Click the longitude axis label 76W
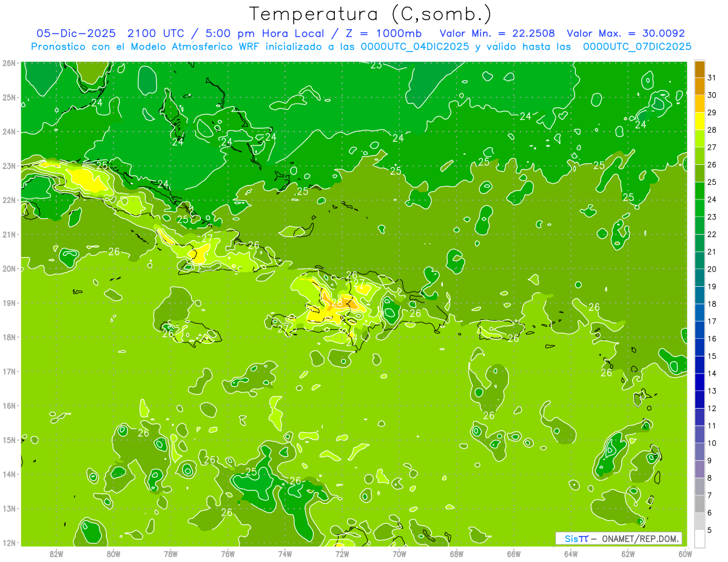728x562 pixels. pyautogui.click(x=227, y=554)
